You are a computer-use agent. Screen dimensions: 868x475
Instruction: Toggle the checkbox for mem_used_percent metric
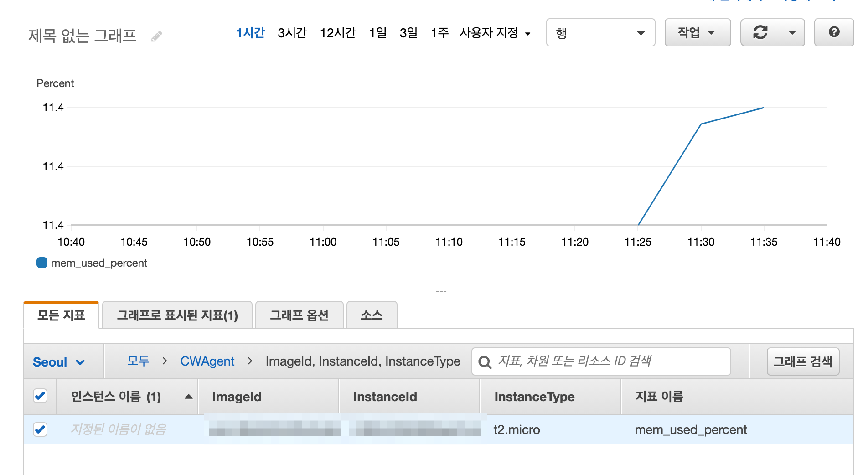coord(40,429)
